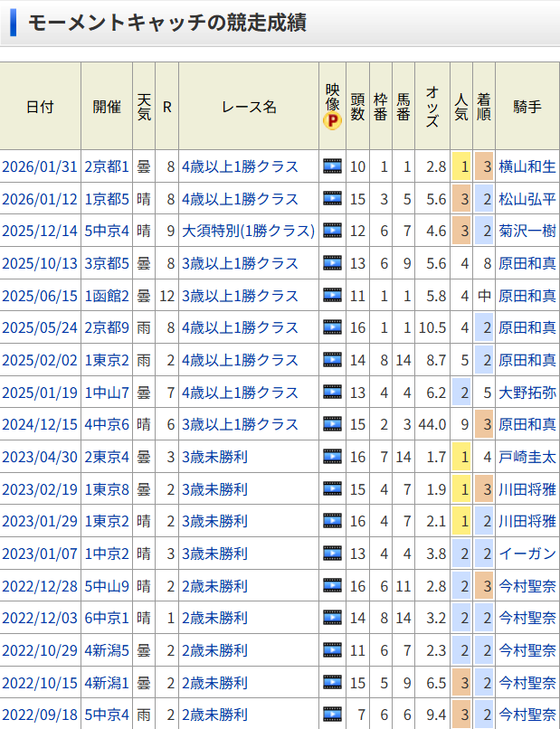This screenshot has height=729, width=560.
Task: Open 1函館2 meeting link
Action: coord(107,296)
